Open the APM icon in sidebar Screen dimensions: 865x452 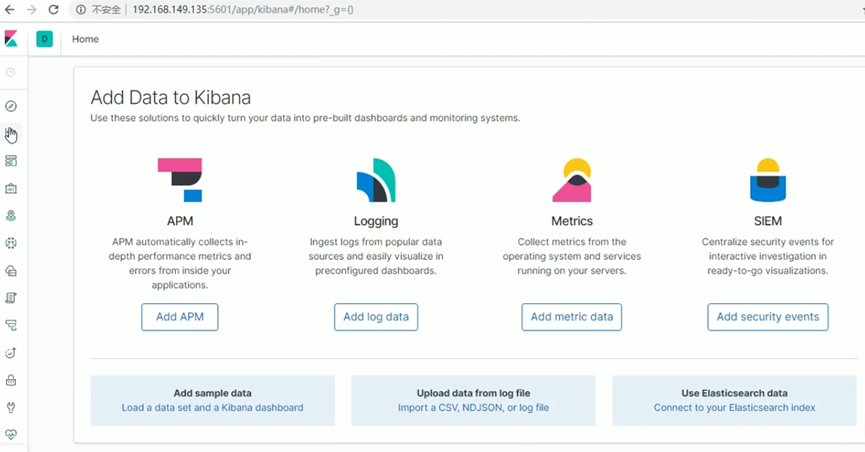[x=11, y=325]
